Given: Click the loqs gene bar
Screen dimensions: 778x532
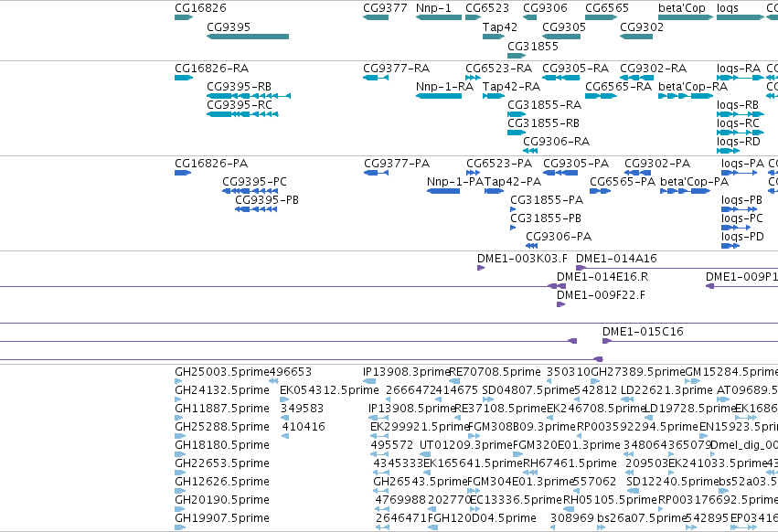Looking at the screenshot, I should pyautogui.click(x=741, y=17).
